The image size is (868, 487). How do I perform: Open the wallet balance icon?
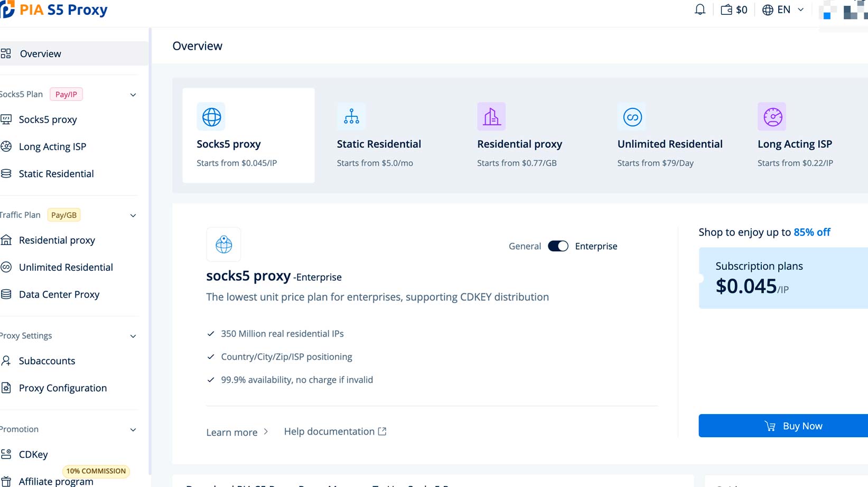click(726, 10)
